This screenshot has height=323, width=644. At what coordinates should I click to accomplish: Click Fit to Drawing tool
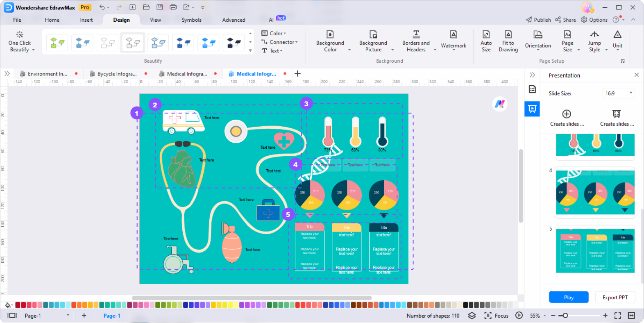click(508, 41)
